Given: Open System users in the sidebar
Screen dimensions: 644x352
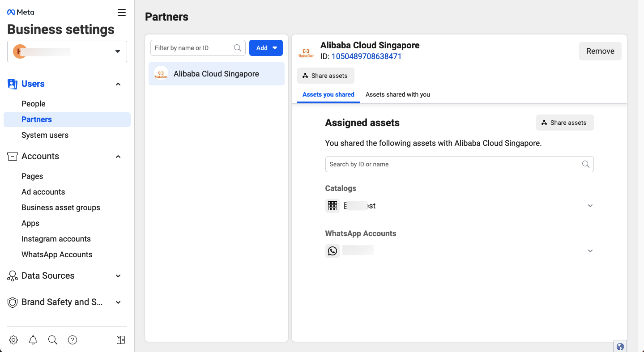Looking at the screenshot, I should [x=45, y=135].
